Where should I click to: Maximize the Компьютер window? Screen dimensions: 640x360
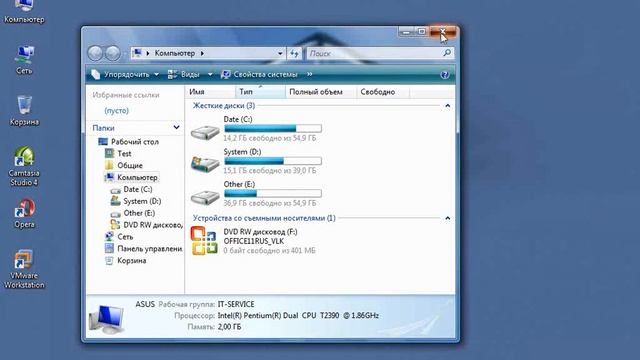click(x=422, y=31)
